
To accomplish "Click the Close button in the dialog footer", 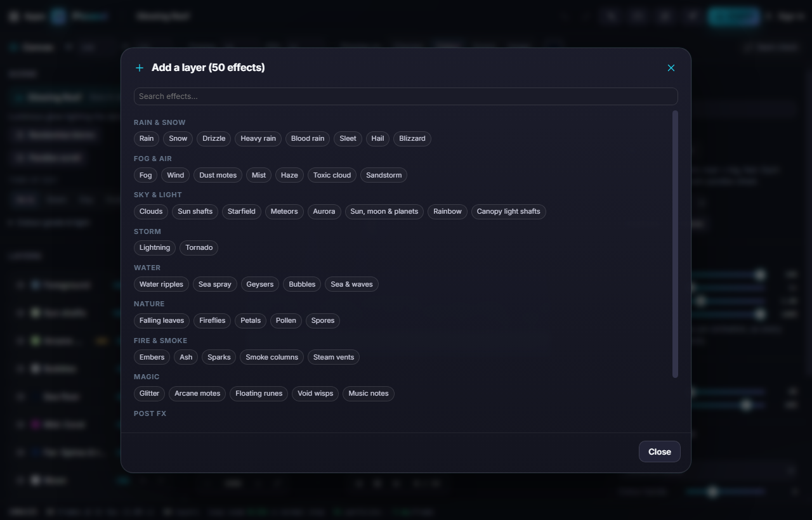I will click(660, 452).
